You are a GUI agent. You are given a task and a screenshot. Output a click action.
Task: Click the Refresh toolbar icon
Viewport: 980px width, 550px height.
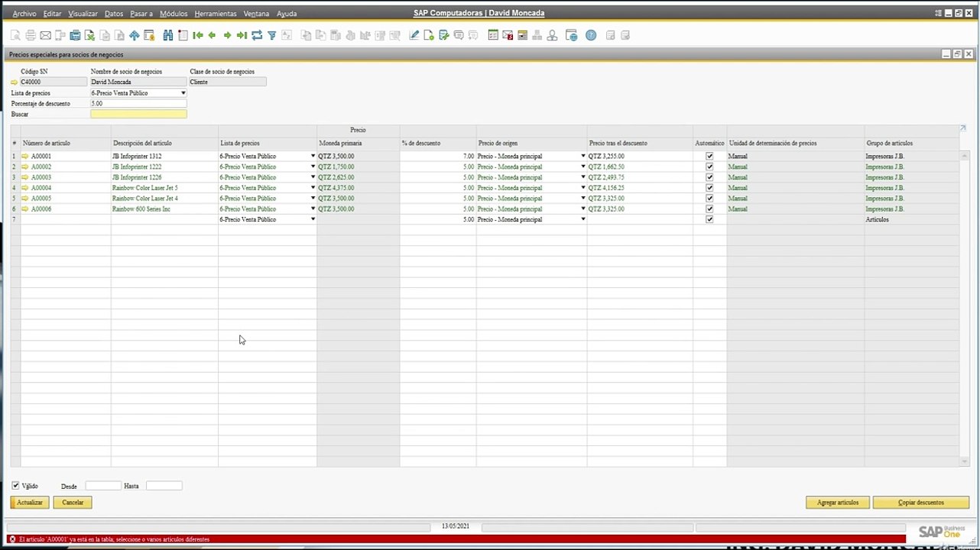(x=257, y=35)
